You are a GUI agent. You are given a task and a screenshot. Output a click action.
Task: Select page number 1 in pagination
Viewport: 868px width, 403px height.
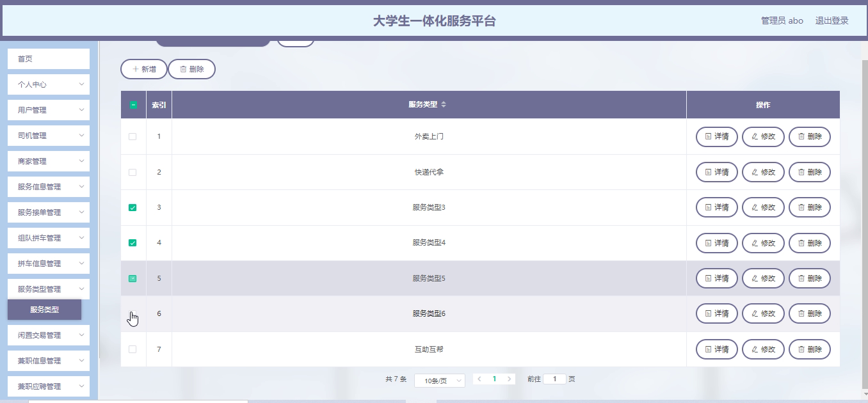pos(494,379)
